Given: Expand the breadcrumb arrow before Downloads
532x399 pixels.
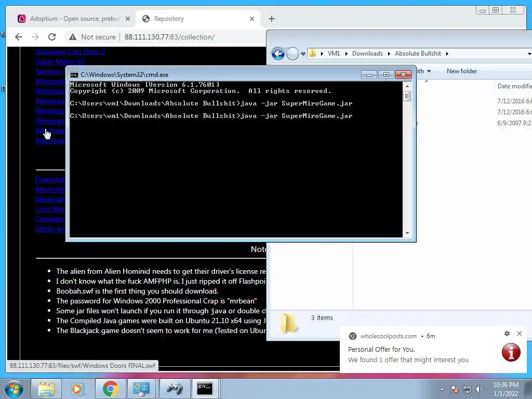Looking at the screenshot, I should tap(346, 54).
